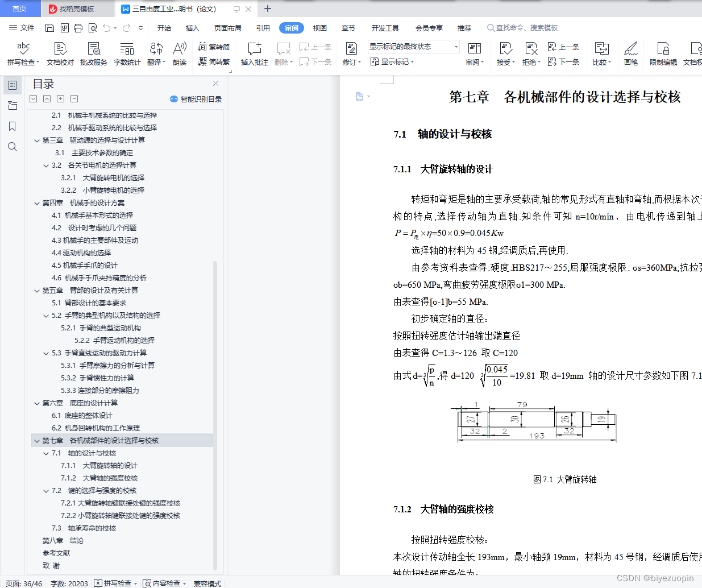
Task: Collapse 第五章 臂部的设计及有关计算 node
Action: 37,291
